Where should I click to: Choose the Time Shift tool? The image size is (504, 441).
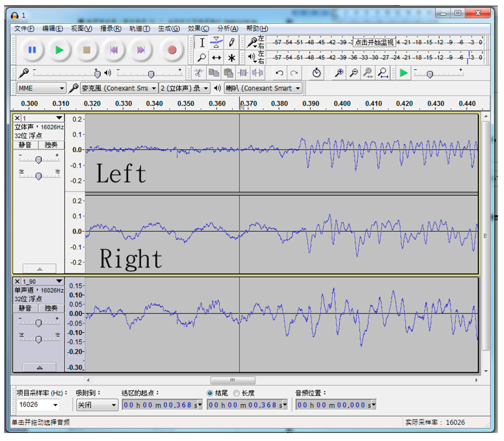point(216,58)
